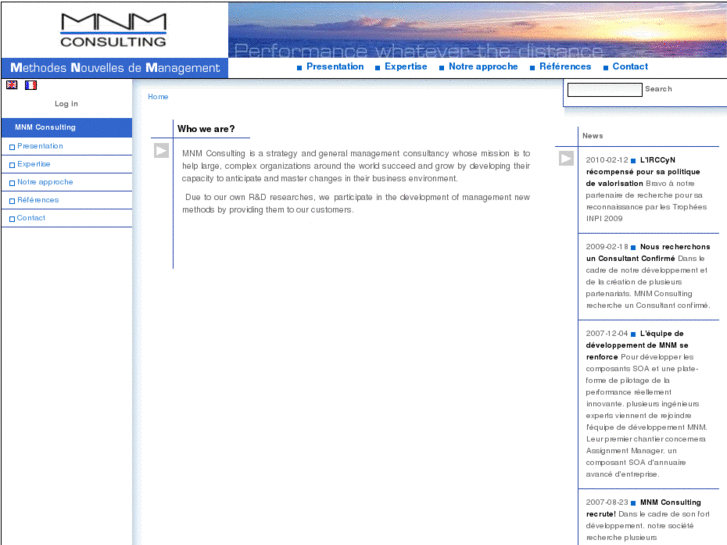Click bullet icon before Expertise sidebar link
Image resolution: width=727 pixels, height=545 pixels.
pyautogui.click(x=12, y=165)
